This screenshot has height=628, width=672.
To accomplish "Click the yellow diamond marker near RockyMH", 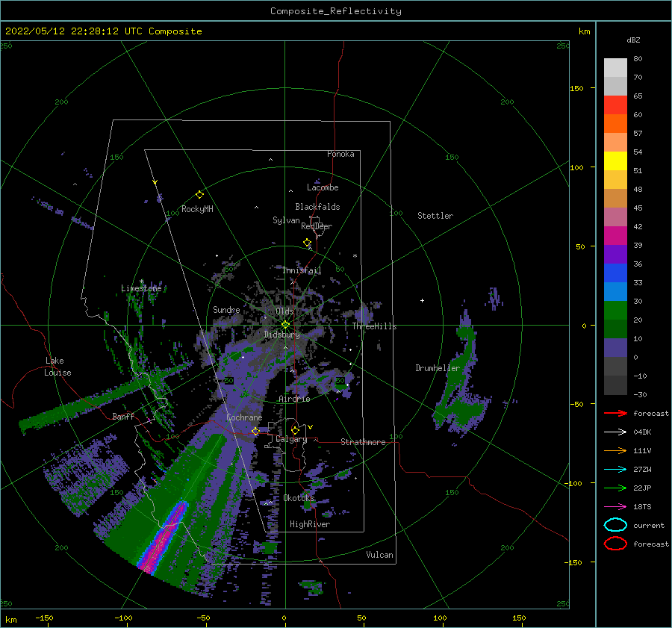I will coord(199,195).
